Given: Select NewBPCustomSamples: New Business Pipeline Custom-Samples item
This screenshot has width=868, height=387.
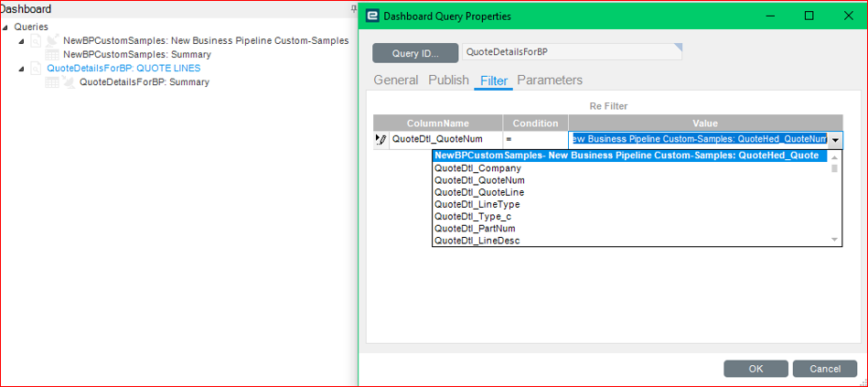Looking at the screenshot, I should click(x=206, y=40).
